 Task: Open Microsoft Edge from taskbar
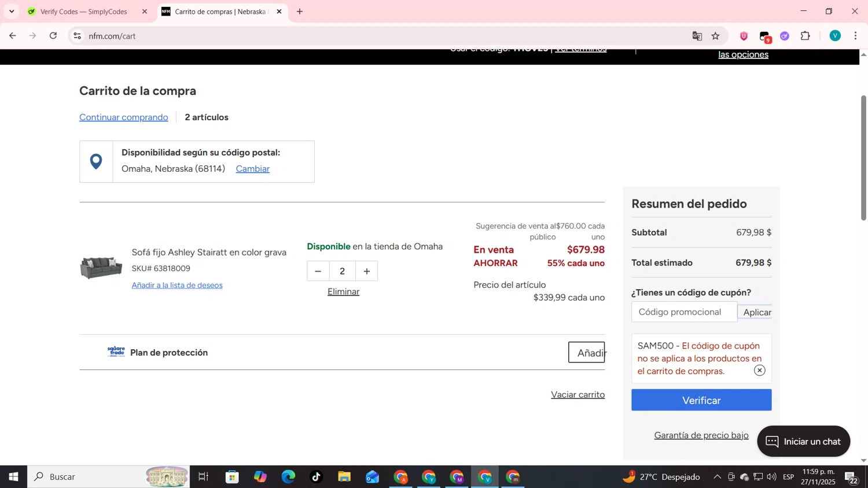(x=288, y=477)
